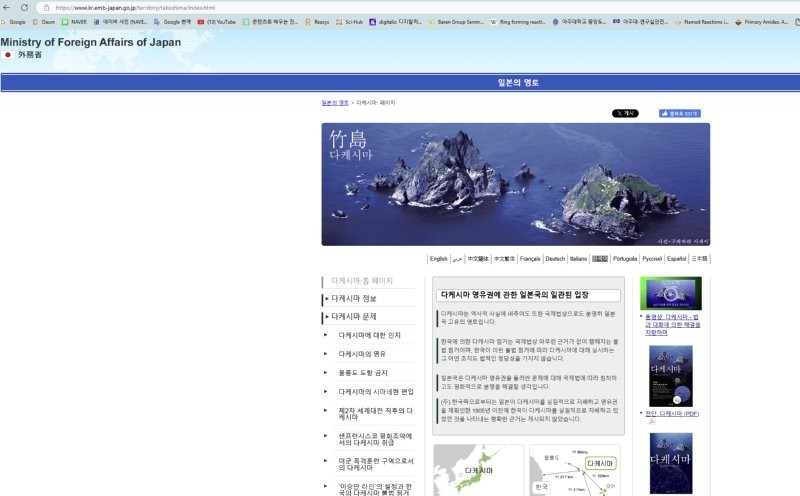Select Français from the language list

(x=530, y=258)
